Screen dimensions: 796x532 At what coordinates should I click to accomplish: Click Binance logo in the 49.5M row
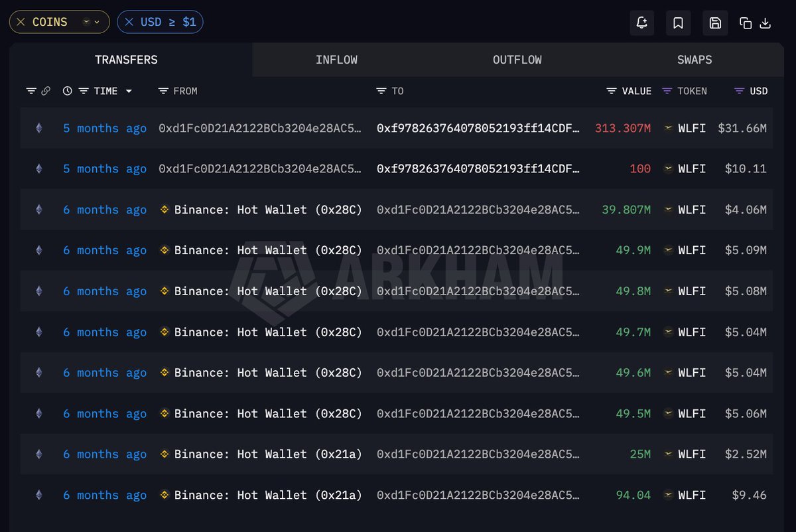(165, 413)
